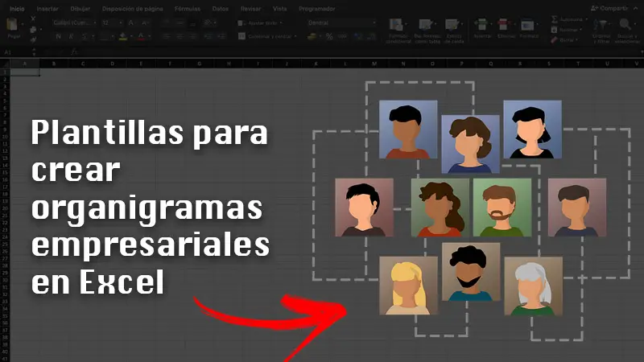The height and width of the screenshot is (362, 644).
Task: Click Dar formato como tabla icon
Action: 426,25
